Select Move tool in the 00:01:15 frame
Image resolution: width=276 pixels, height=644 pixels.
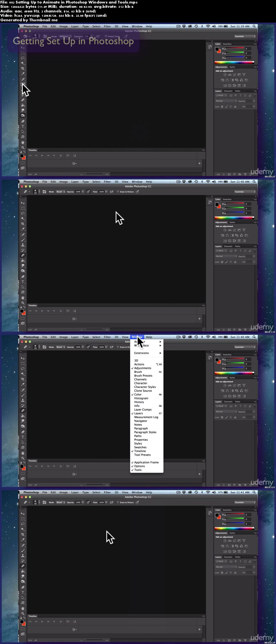pos(23,203)
